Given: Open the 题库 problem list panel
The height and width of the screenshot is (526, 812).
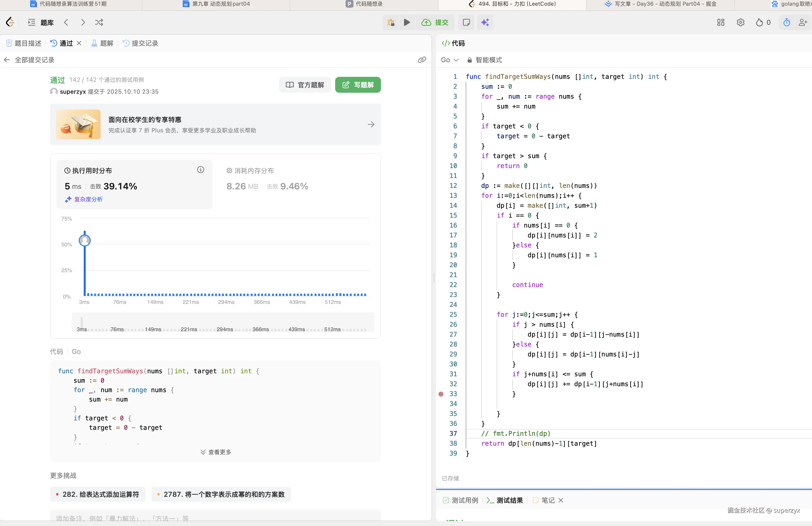Looking at the screenshot, I should coord(41,23).
